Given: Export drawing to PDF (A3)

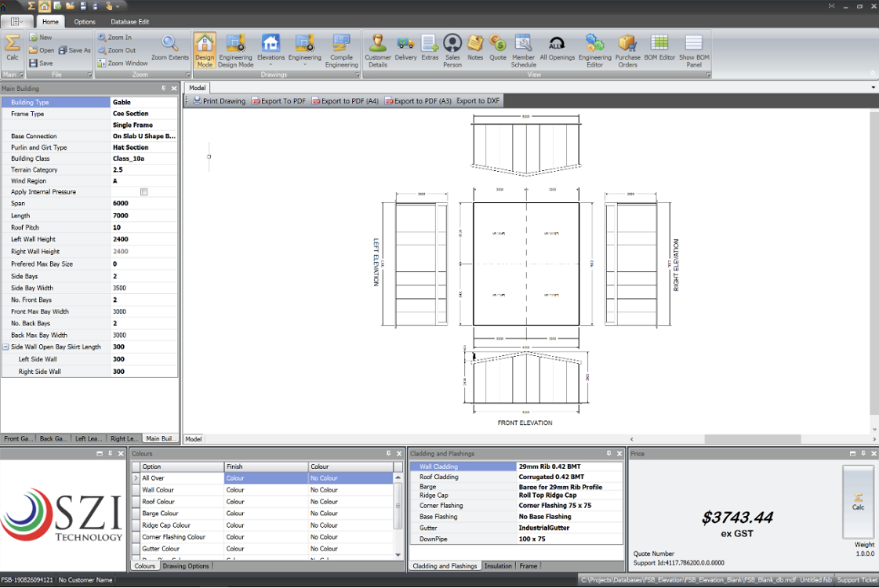Looking at the screenshot, I should pos(418,101).
